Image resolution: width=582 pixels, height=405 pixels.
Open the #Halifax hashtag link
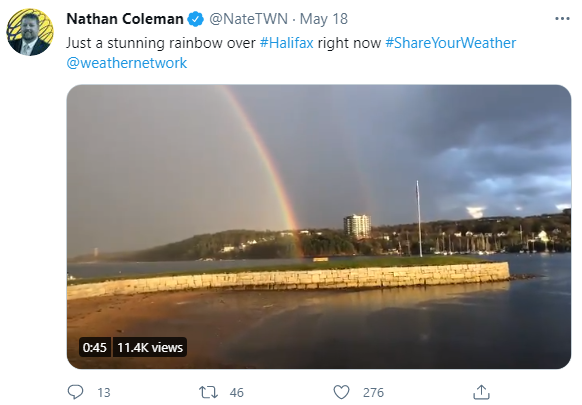click(286, 43)
